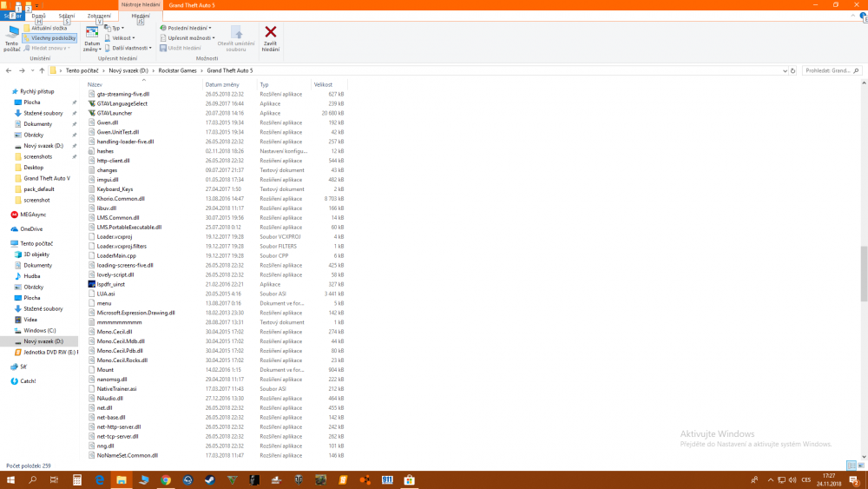Open the Zobrazení ribbon tab
This screenshot has width=868, height=489.
pos(99,16)
